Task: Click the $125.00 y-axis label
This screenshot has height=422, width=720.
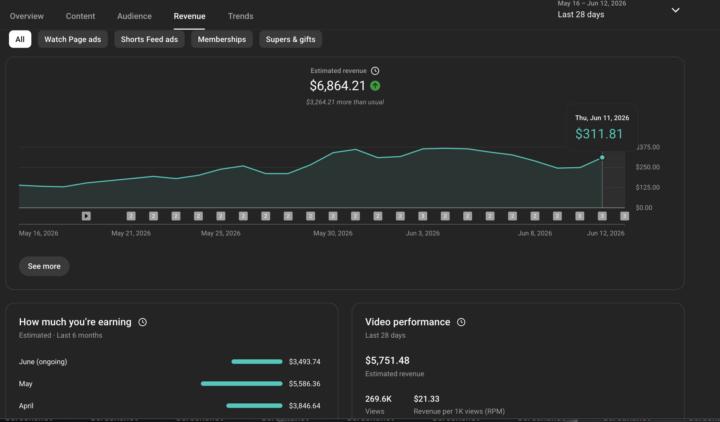Action: (x=648, y=187)
